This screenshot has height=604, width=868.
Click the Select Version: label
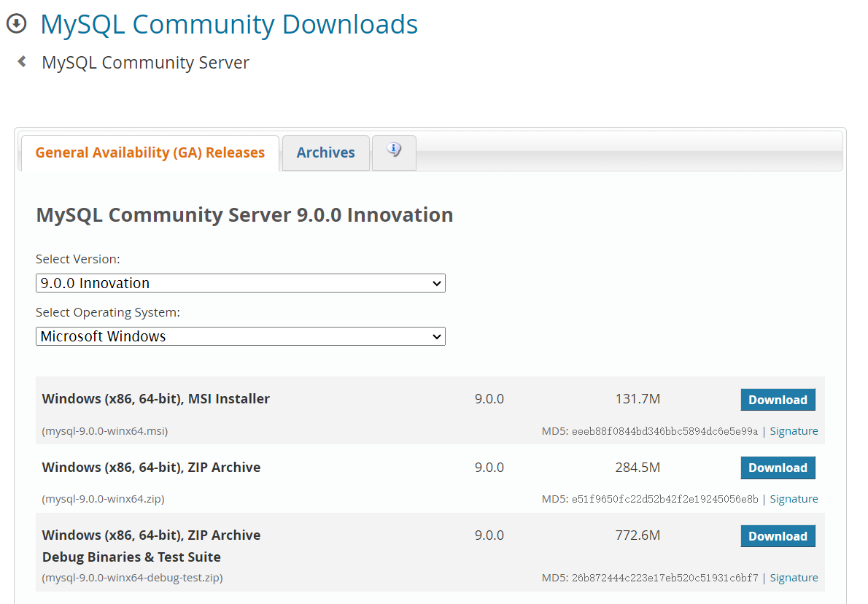(78, 259)
